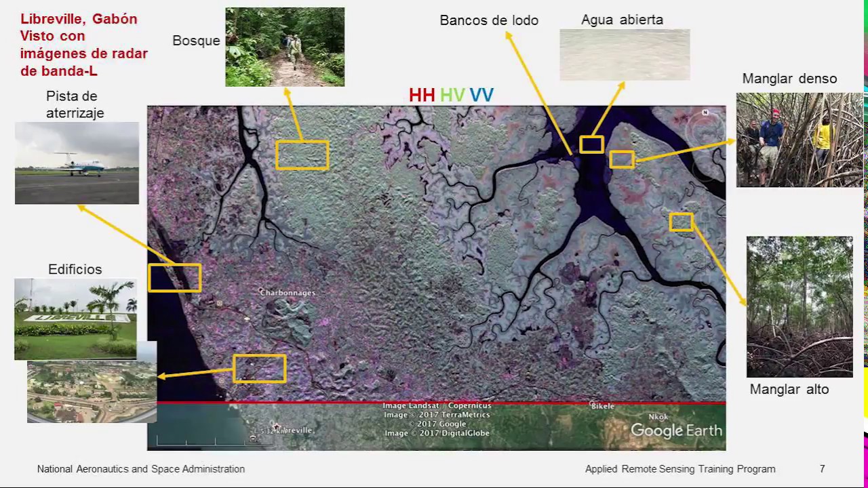
Task: Open the airplane runway photo
Action: click(x=77, y=163)
